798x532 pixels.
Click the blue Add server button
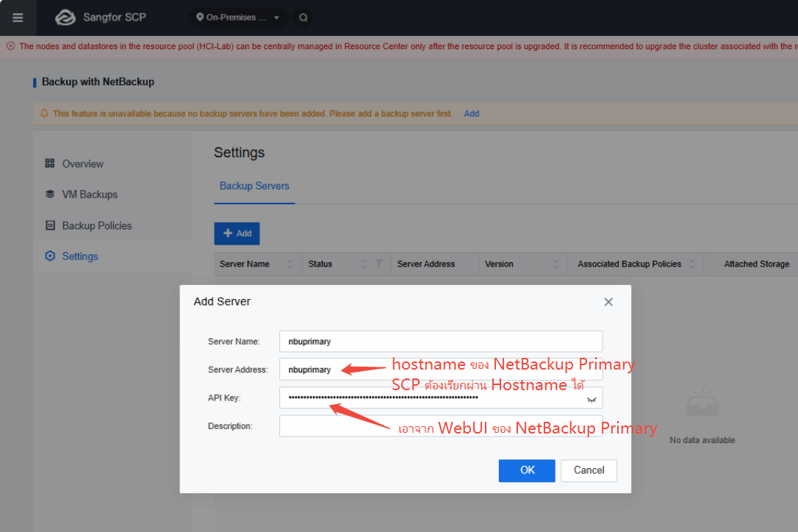(237, 233)
